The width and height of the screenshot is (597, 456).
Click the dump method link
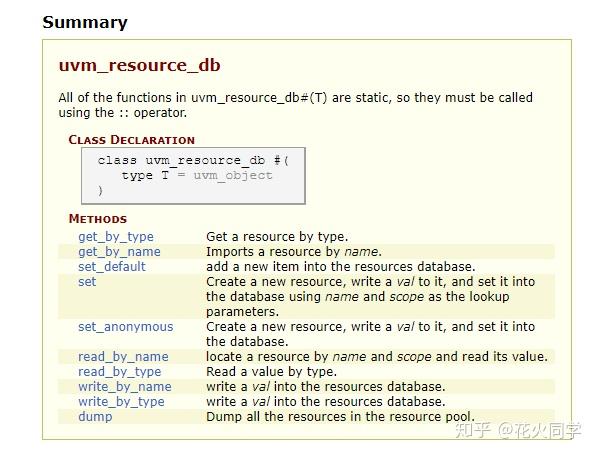[x=95, y=416]
